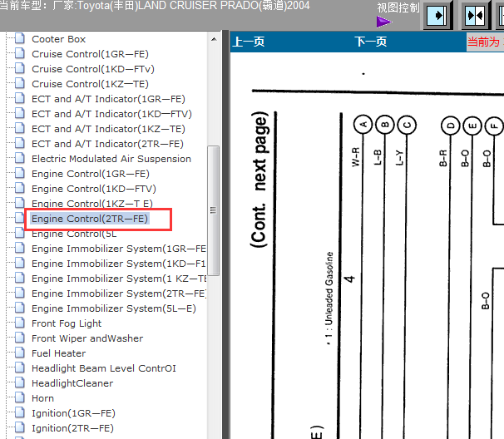Click document icon beside Front Wiper andWasher
Viewport: 504px width, 439px height.
(20, 338)
